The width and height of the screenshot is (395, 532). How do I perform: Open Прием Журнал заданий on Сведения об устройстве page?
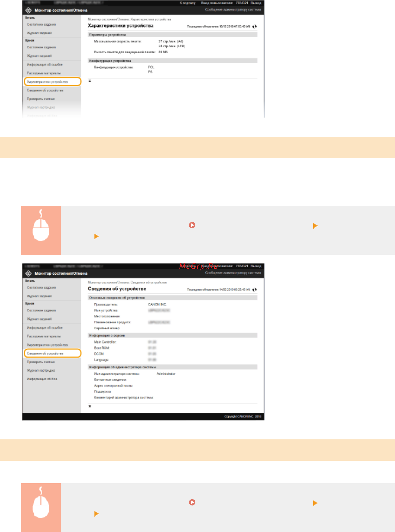39,319
